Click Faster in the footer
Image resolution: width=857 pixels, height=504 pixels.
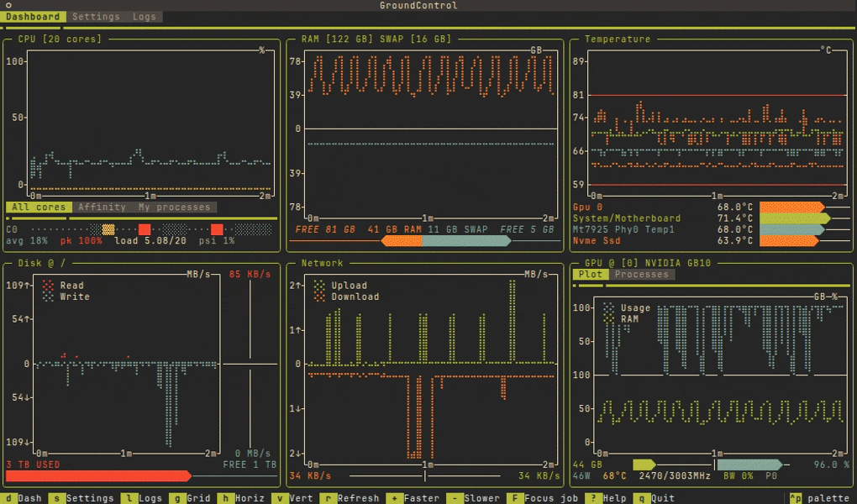point(415,498)
